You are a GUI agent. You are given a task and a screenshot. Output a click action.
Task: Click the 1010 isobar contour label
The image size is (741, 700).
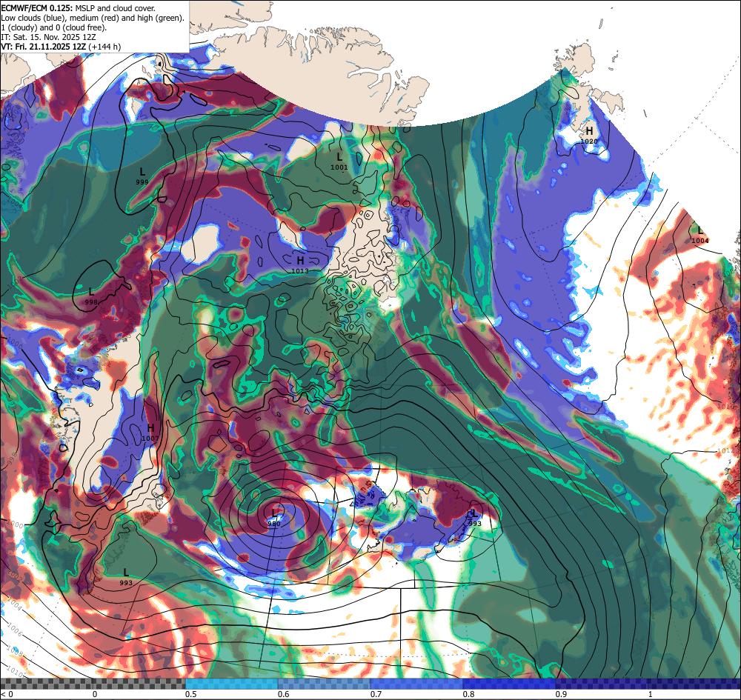15,673
